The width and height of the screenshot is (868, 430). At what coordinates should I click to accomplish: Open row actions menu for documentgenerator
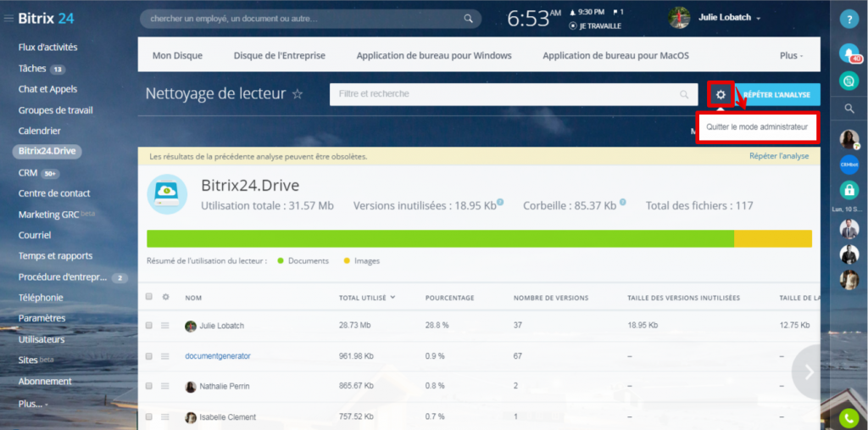165,355
